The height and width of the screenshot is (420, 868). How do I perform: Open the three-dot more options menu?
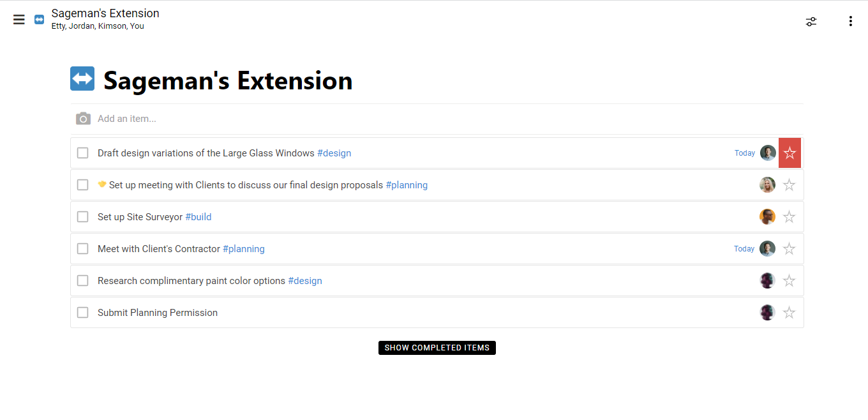pos(850,21)
